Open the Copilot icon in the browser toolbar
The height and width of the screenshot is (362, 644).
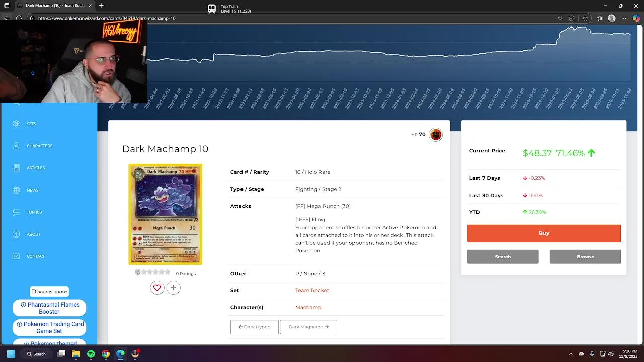636,18
